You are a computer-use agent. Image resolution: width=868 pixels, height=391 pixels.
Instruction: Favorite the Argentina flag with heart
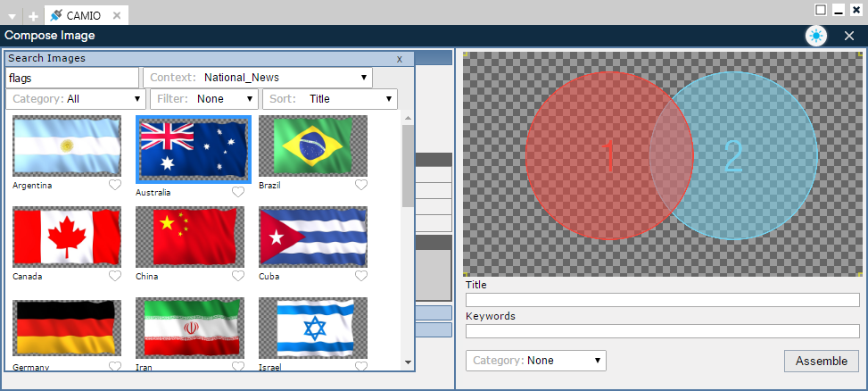114,186
